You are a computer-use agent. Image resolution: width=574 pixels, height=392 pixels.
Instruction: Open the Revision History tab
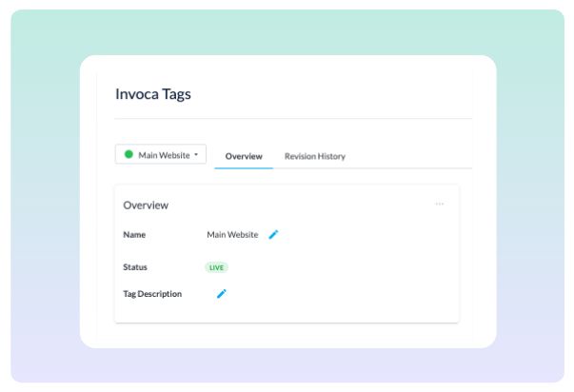[x=315, y=156]
